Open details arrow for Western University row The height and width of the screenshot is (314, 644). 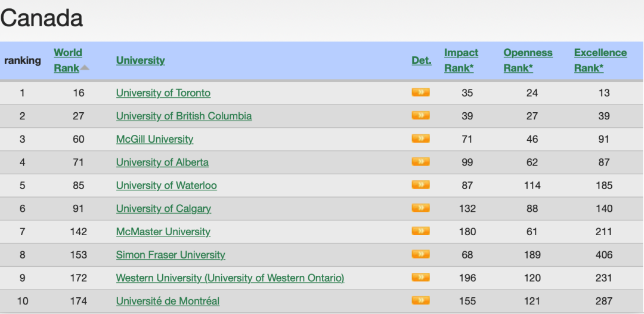pos(420,278)
